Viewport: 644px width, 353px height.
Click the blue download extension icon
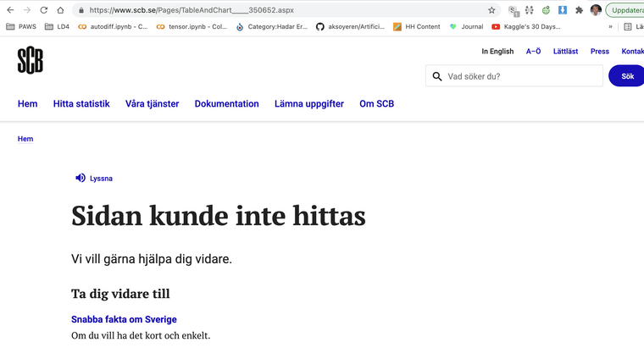562,10
